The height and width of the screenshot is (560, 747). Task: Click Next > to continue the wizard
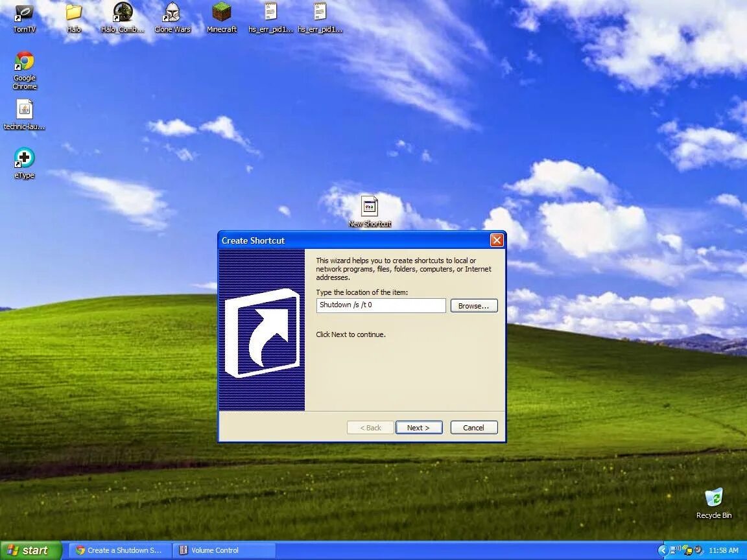tap(419, 428)
